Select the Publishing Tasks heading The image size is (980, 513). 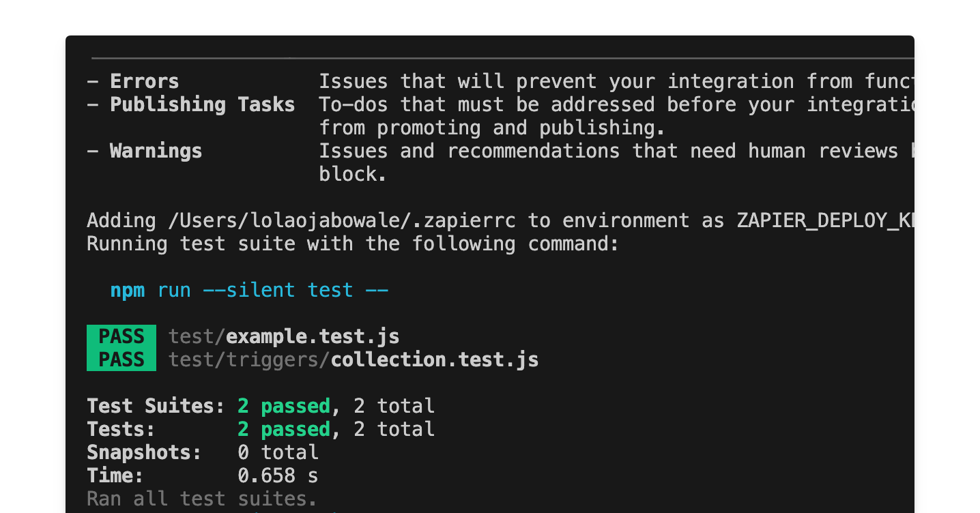[x=203, y=104]
